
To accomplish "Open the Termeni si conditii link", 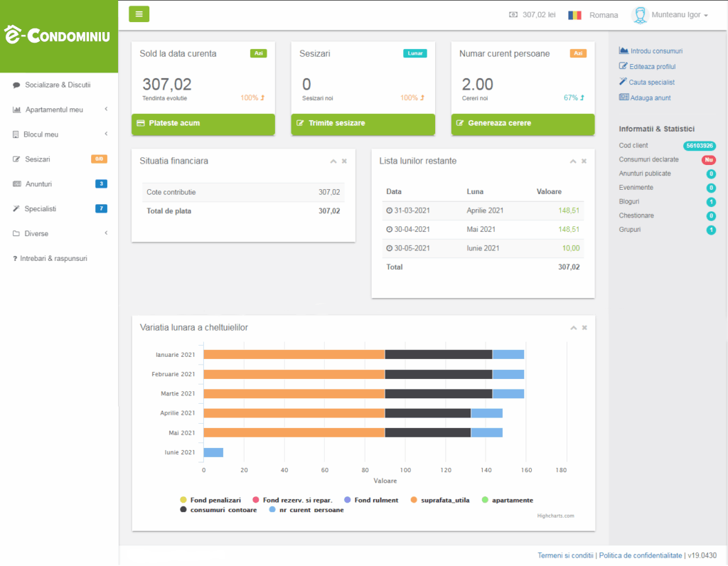I will point(565,555).
